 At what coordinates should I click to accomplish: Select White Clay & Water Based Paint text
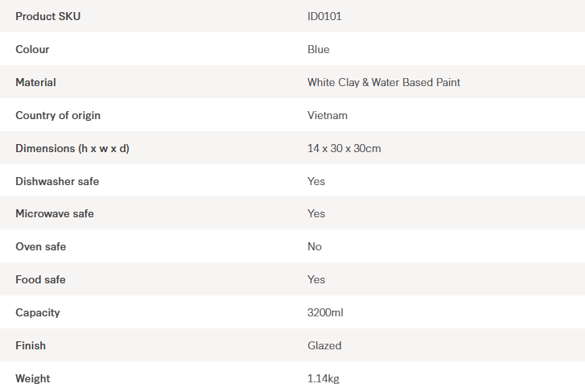pyautogui.click(x=384, y=82)
